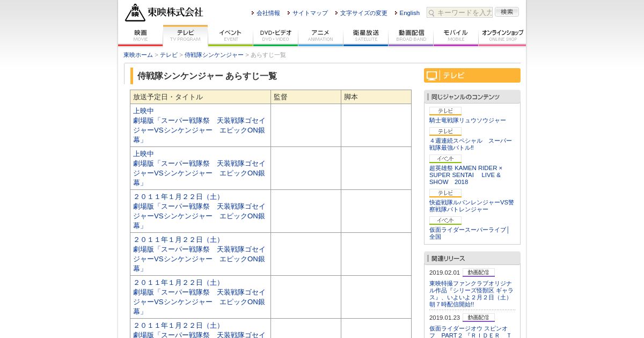The height and width of the screenshot is (338, 644).
Task: Click the 動画配信 tag next to 2019.02.01
Action: 479,273
